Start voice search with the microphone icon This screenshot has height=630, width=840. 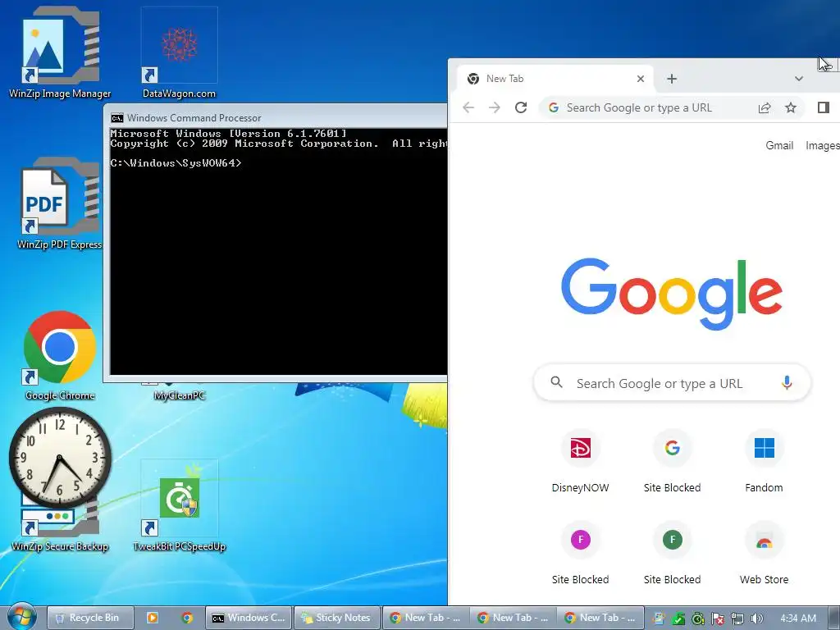pyautogui.click(x=787, y=382)
